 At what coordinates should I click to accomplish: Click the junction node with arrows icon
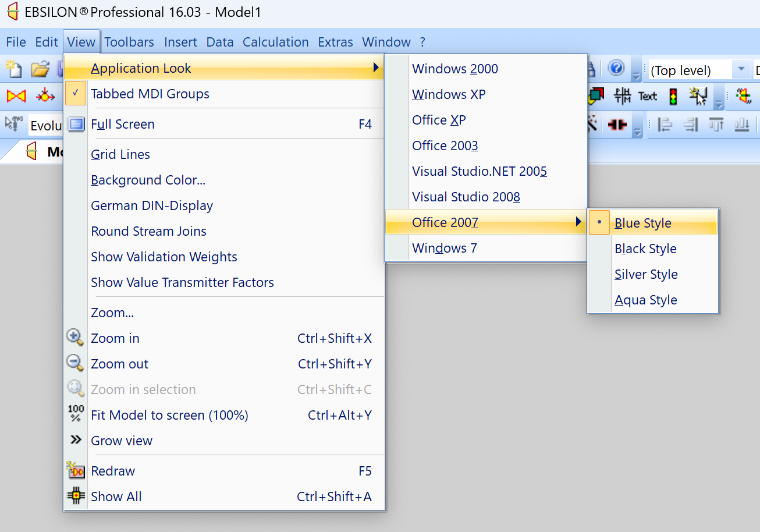tap(45, 96)
